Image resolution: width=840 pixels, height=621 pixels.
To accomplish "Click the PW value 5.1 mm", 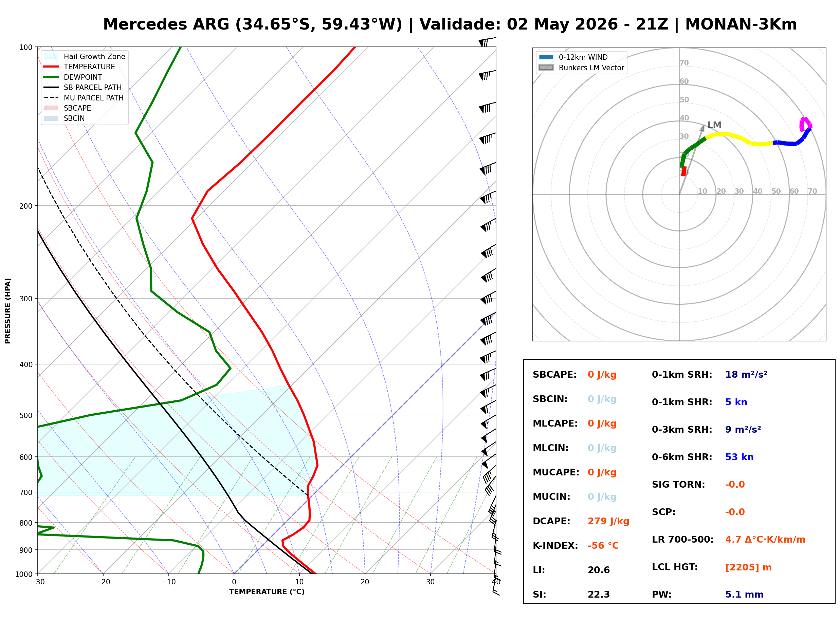I will coord(744,595).
